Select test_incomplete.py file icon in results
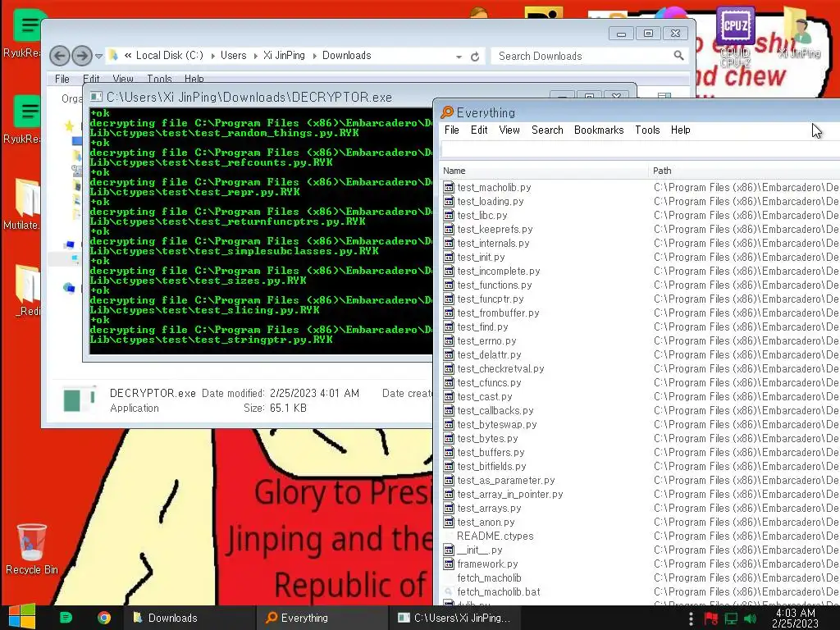The width and height of the screenshot is (840, 630). click(x=449, y=271)
